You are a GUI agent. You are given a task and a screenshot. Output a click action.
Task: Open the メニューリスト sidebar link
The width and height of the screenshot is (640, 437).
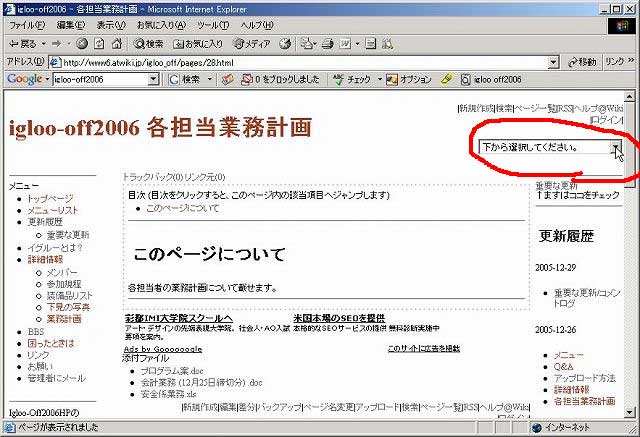(52, 211)
